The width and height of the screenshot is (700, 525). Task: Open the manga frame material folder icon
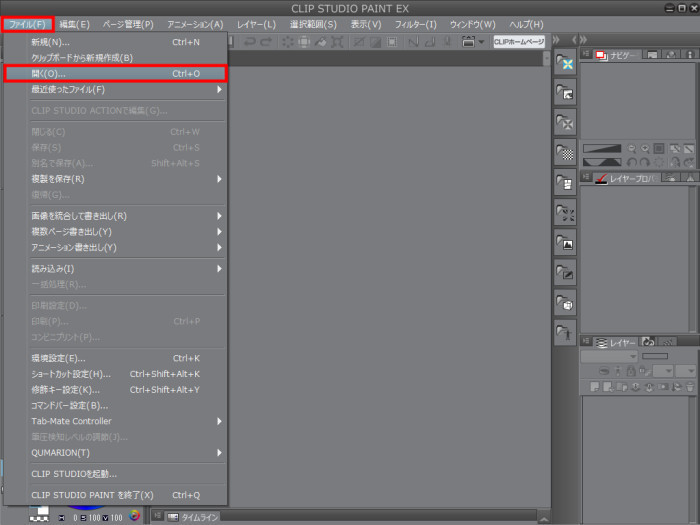click(x=565, y=182)
